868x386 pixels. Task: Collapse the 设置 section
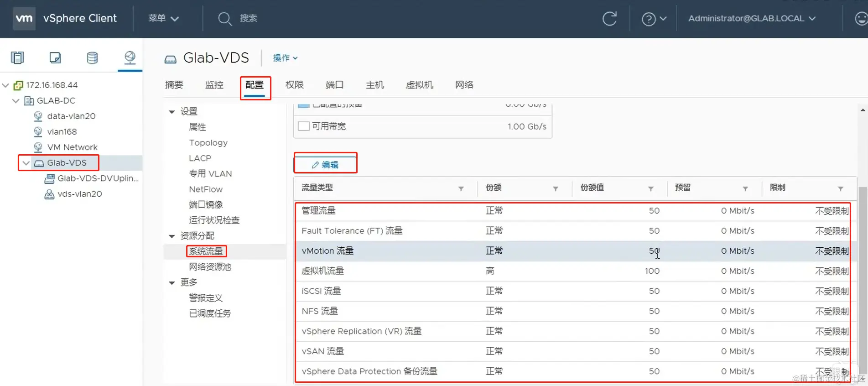(x=172, y=112)
